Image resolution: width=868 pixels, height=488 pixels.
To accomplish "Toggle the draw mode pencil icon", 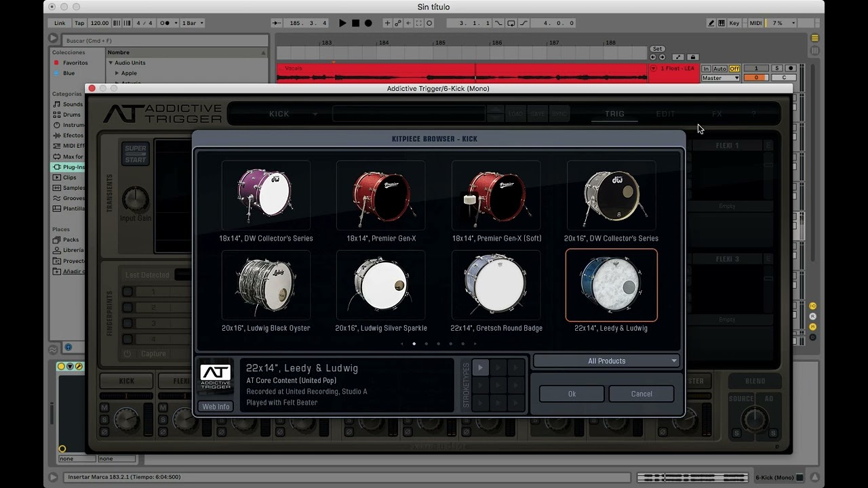I will pos(711,23).
